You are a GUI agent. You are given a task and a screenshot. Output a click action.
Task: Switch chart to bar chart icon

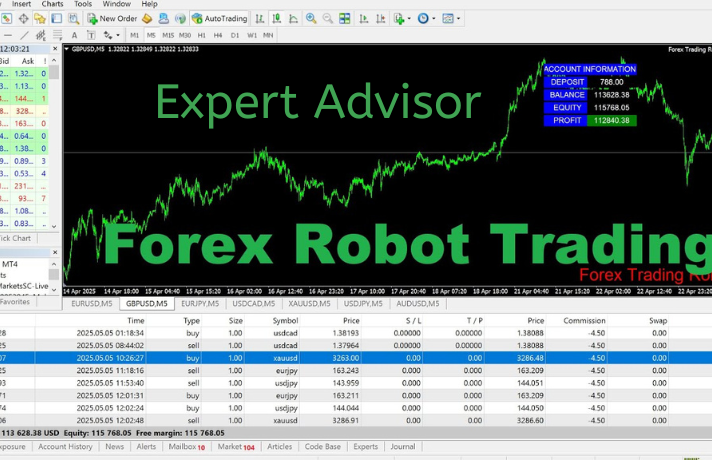[x=260, y=19]
